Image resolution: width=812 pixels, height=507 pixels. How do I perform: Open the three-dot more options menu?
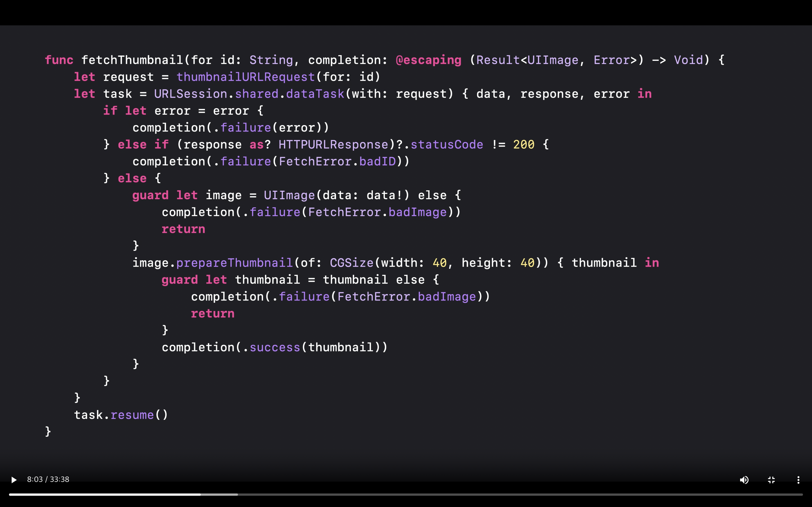coord(798,480)
